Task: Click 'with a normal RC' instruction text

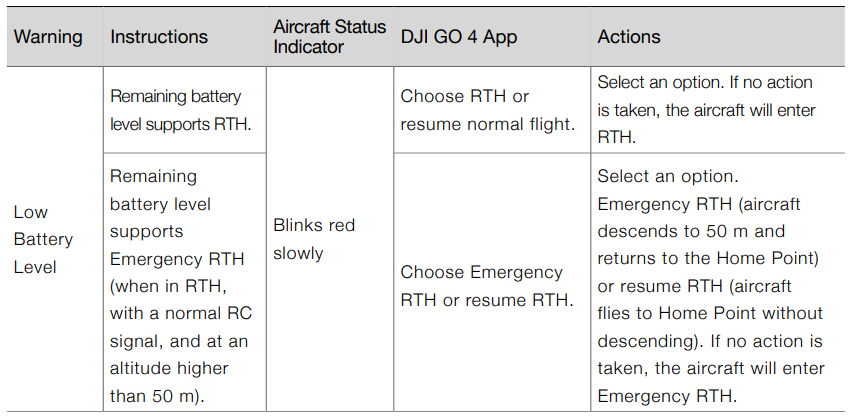Action: click(180, 314)
